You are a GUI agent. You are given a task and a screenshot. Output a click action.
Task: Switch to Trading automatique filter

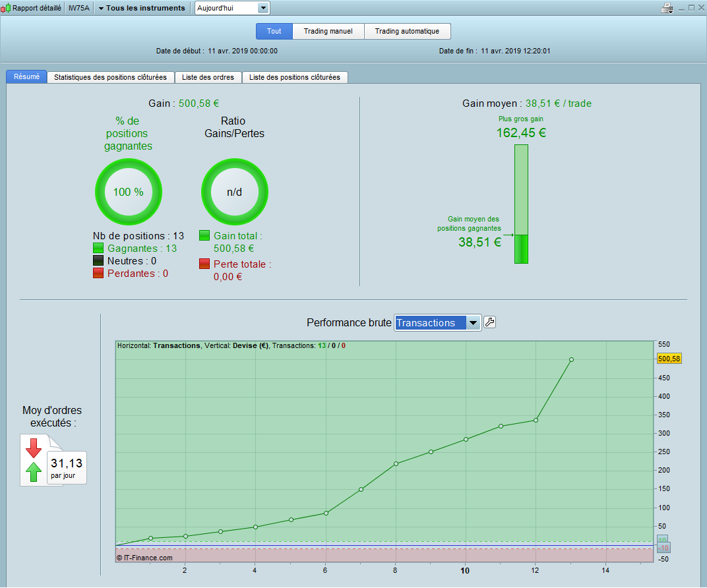(407, 31)
